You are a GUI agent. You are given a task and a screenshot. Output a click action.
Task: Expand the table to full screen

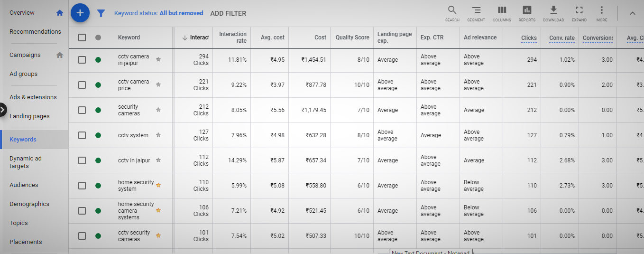coord(579,13)
